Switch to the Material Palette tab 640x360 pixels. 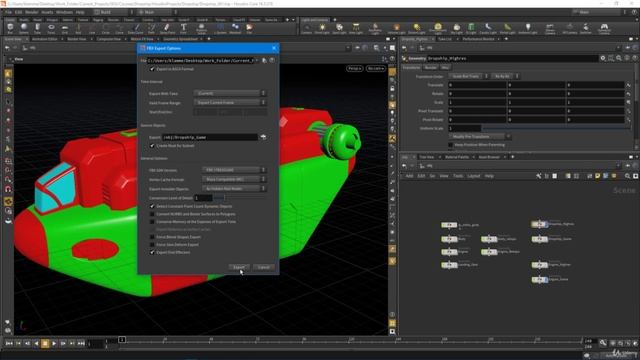click(x=457, y=157)
